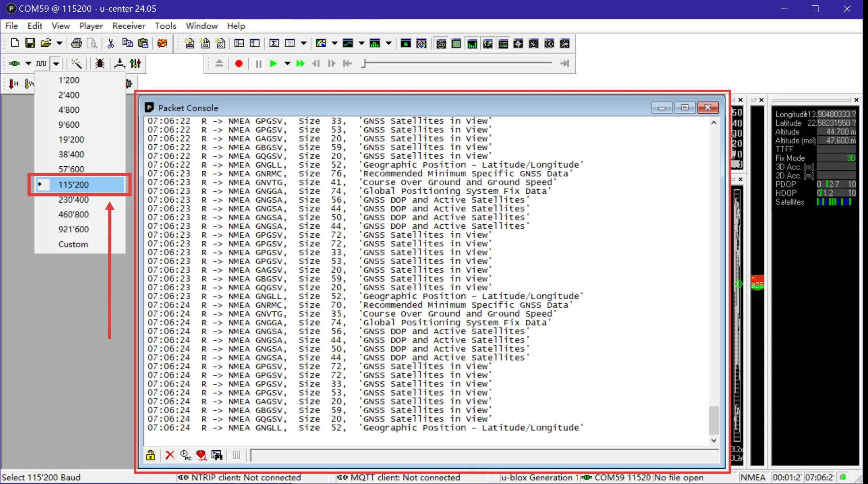Open the Tools menu
This screenshot has height=484, width=868.
tap(165, 26)
